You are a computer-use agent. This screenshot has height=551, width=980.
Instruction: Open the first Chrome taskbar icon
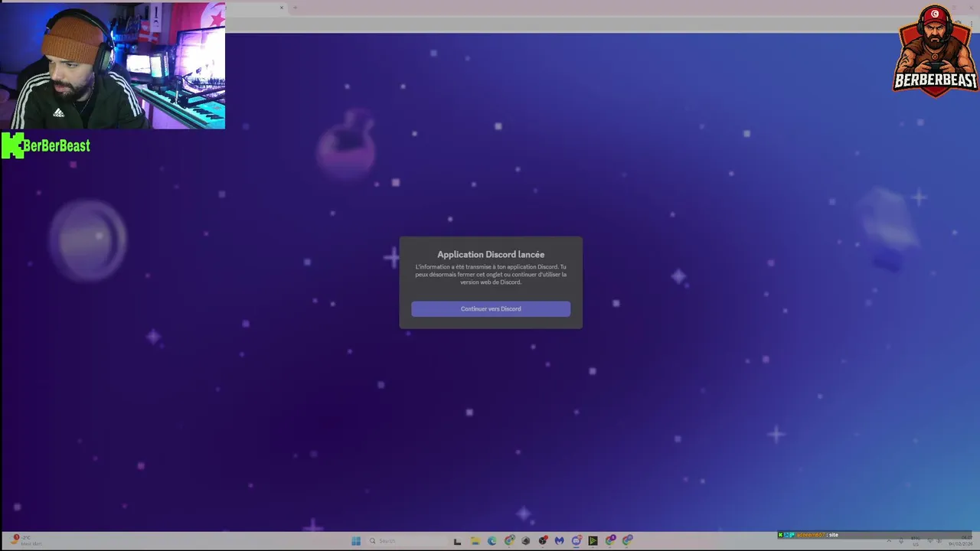(x=509, y=541)
